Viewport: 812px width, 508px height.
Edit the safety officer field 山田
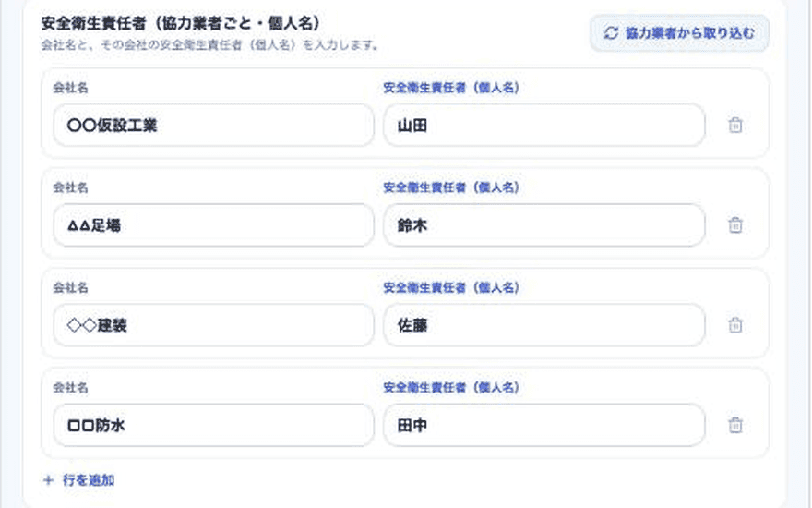(x=543, y=125)
